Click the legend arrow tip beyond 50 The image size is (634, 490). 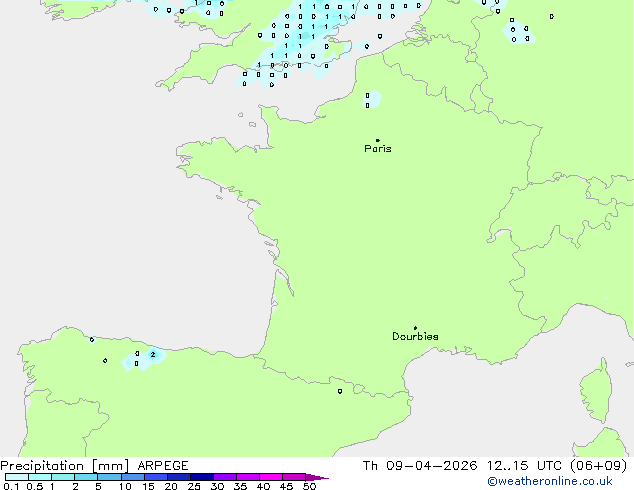[317, 478]
